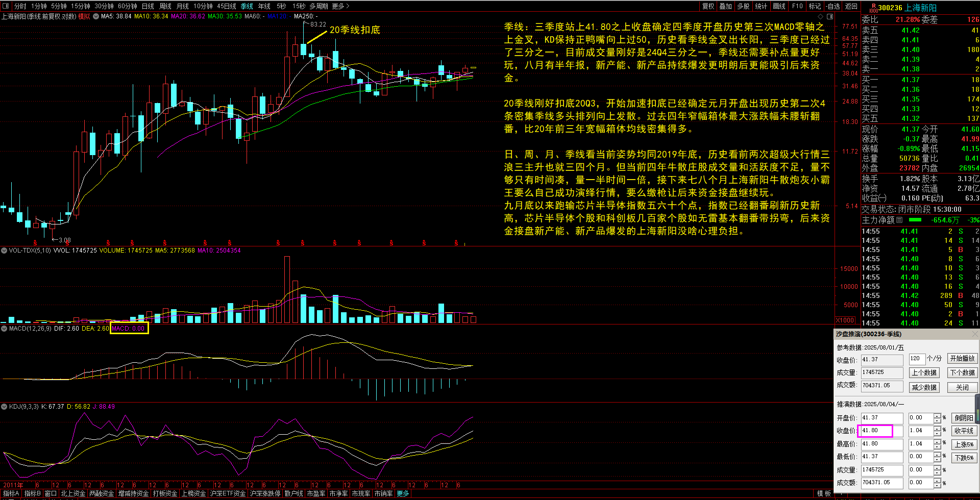The width and height of the screenshot is (980, 500).
Task: Click 关闭 button in sandbox dialog
Action: tap(963, 388)
